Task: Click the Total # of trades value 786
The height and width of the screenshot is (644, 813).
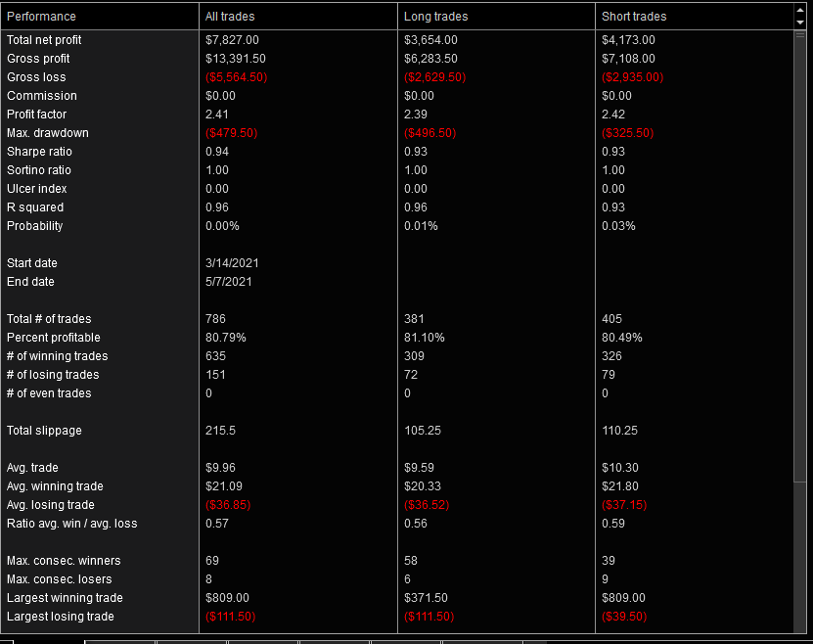Action: tap(215, 319)
